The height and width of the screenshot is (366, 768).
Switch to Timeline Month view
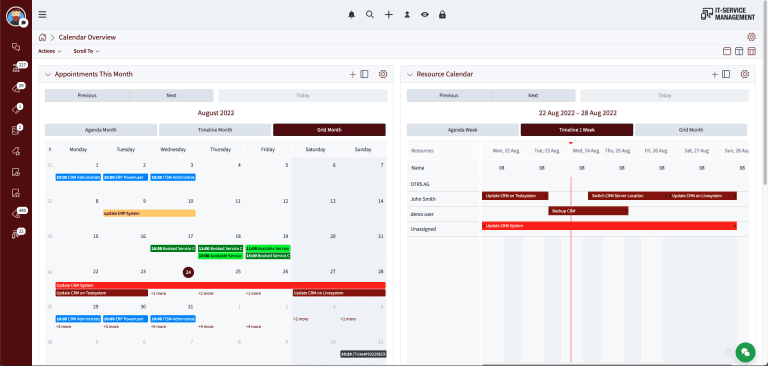pyautogui.click(x=215, y=130)
